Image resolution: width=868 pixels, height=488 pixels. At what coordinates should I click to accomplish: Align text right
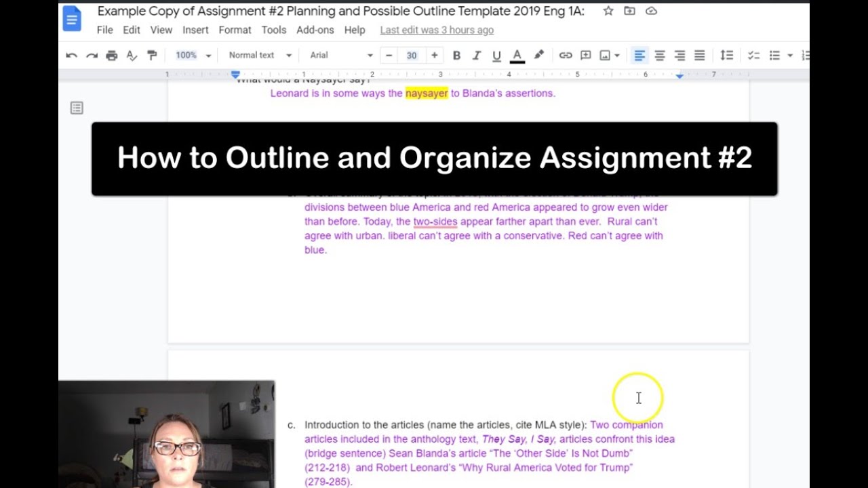coord(679,56)
